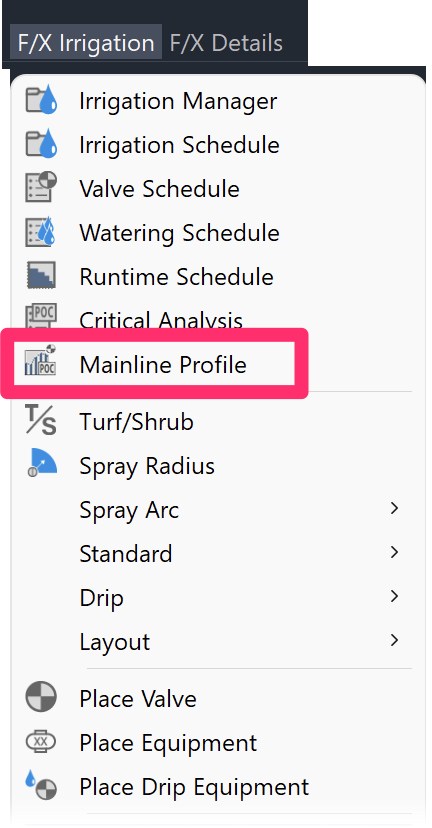Click the Runtime Schedule staircase icon
Image resolution: width=432 pixels, height=828 pixels.
41,276
